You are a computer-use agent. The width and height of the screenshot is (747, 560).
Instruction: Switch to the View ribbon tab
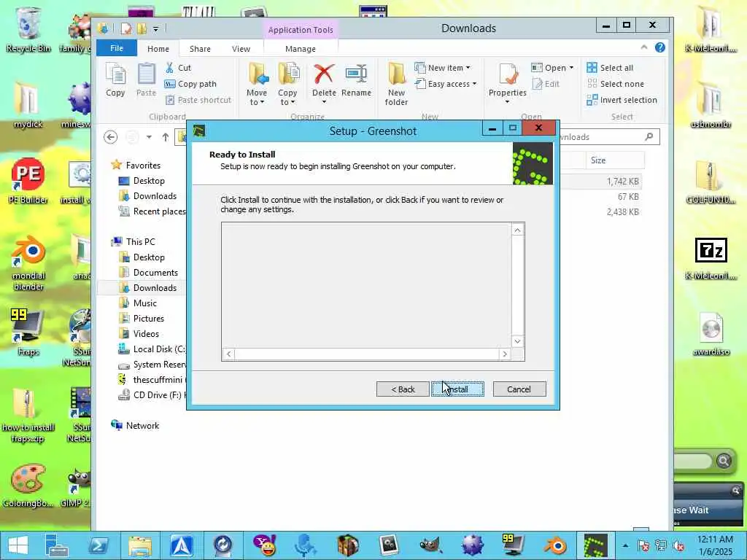coord(241,49)
